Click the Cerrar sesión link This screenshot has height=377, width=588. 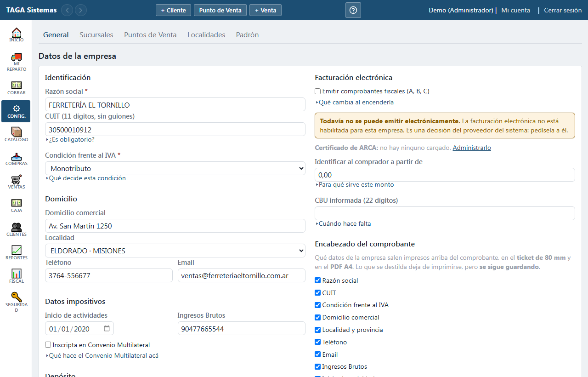563,10
